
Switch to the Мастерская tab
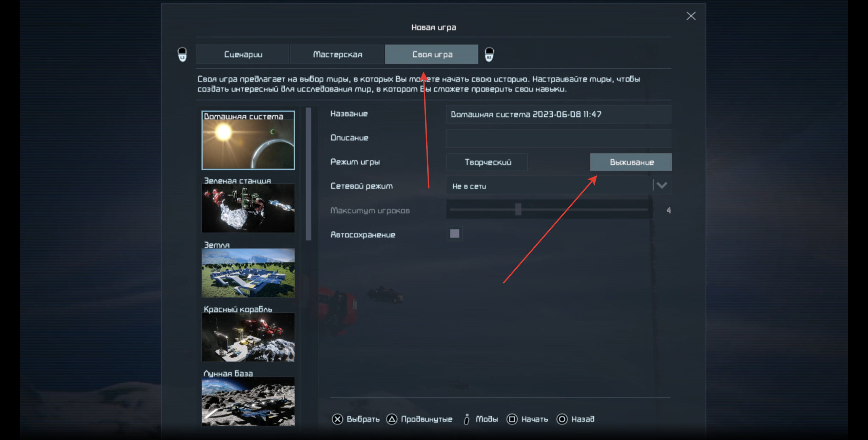337,55
